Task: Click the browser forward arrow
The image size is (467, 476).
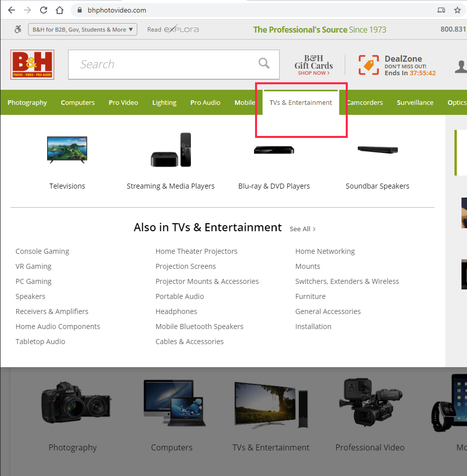Action: tap(28, 10)
